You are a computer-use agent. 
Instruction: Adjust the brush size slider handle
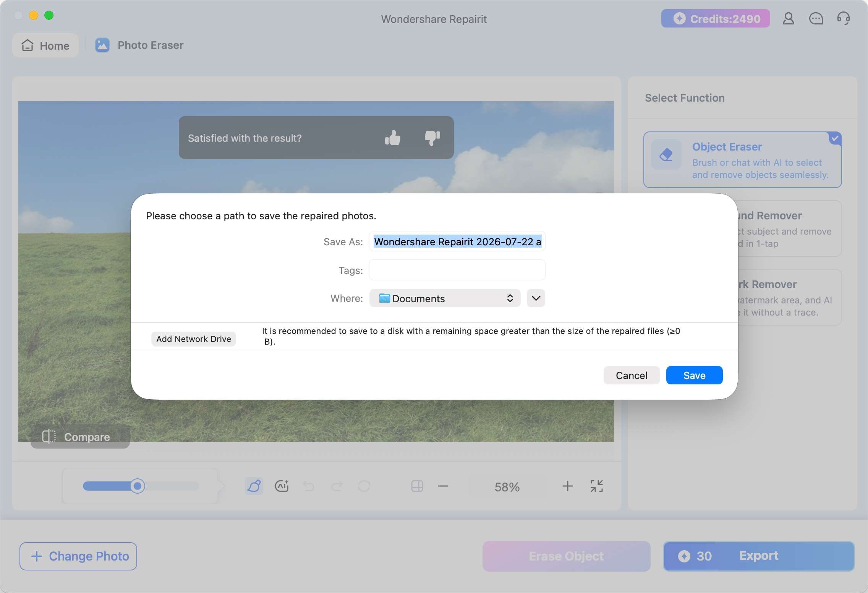pyautogui.click(x=137, y=486)
